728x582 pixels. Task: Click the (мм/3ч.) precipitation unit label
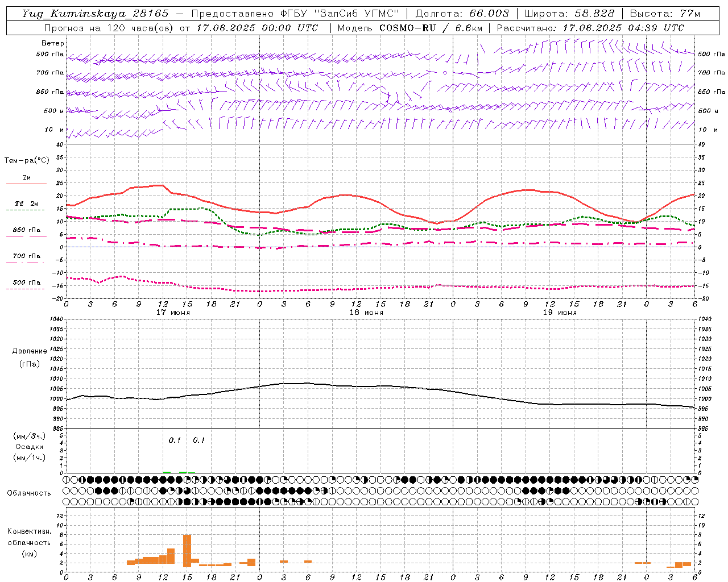coord(30,436)
